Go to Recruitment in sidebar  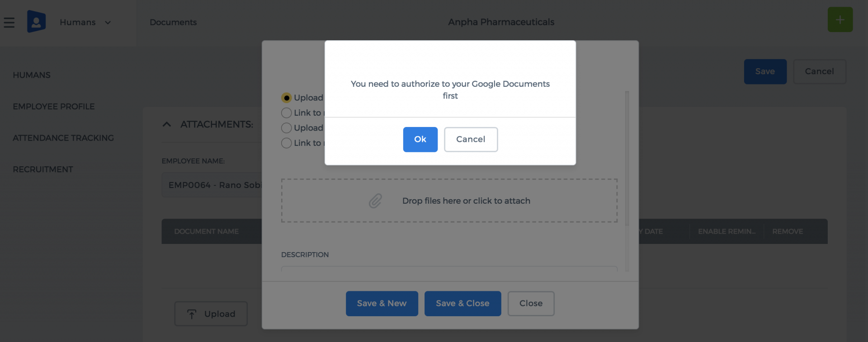point(43,169)
